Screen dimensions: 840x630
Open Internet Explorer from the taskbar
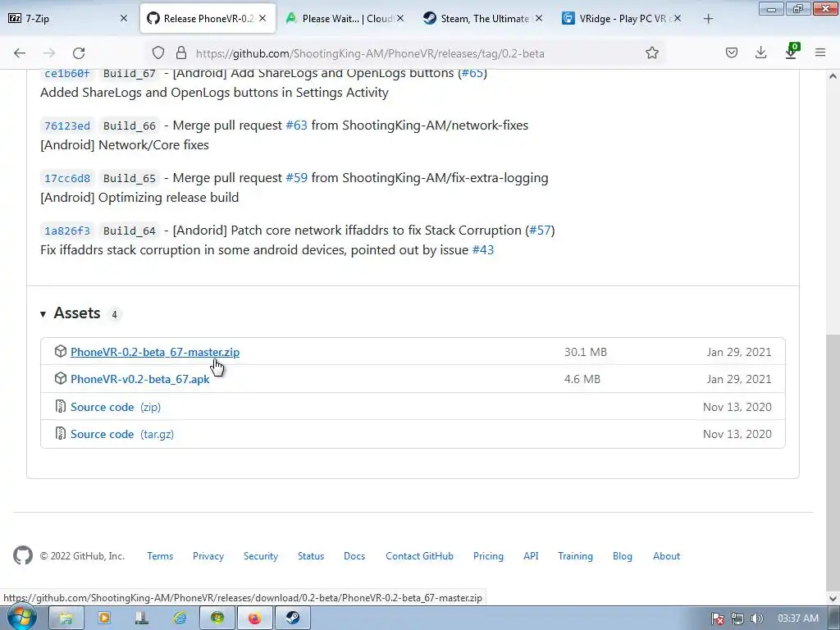click(x=180, y=619)
